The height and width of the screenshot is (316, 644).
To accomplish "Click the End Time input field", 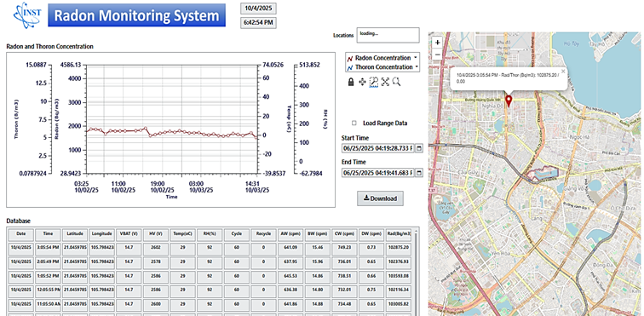I will [x=378, y=173].
